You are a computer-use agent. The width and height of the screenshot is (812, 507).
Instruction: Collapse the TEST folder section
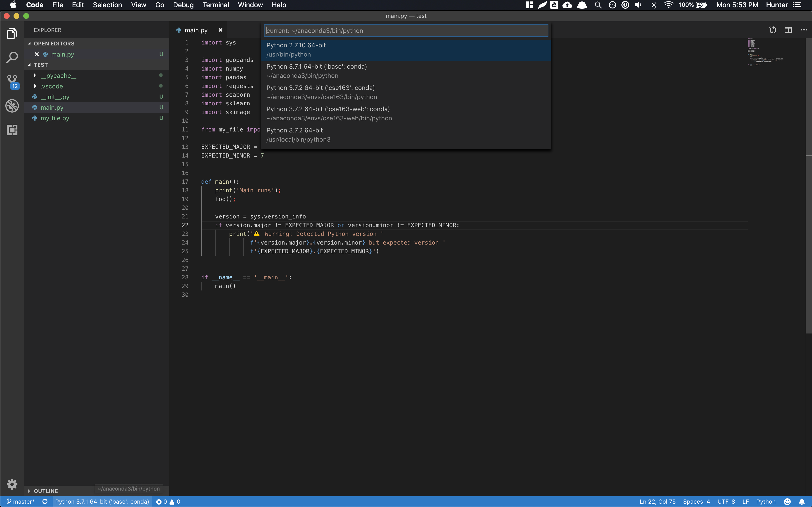click(97, 65)
